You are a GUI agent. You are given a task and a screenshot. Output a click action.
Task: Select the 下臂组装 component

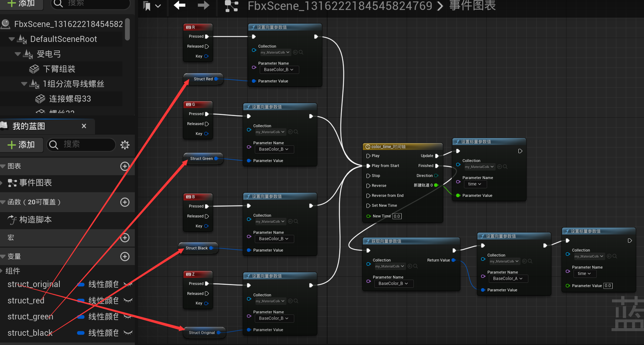[59, 69]
